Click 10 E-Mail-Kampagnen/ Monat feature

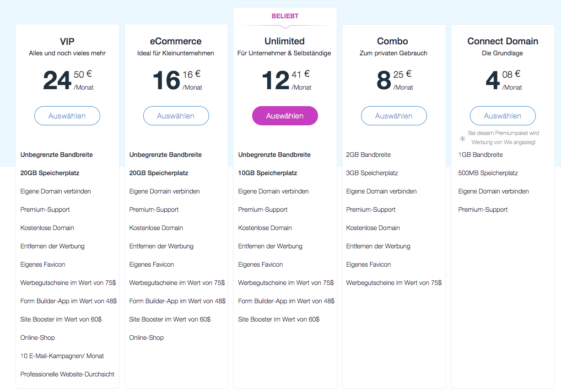(x=62, y=356)
